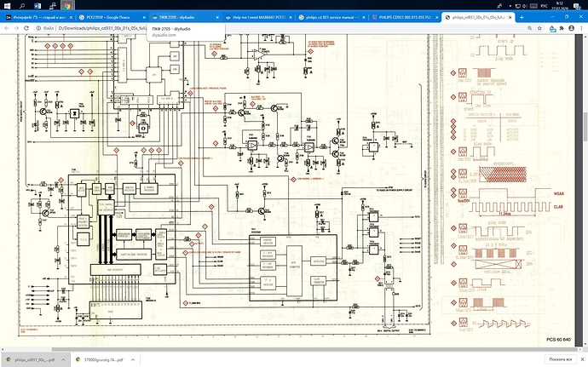Close the Help me I need MAB8441 tab
588x367 pixels.
[x=291, y=17]
